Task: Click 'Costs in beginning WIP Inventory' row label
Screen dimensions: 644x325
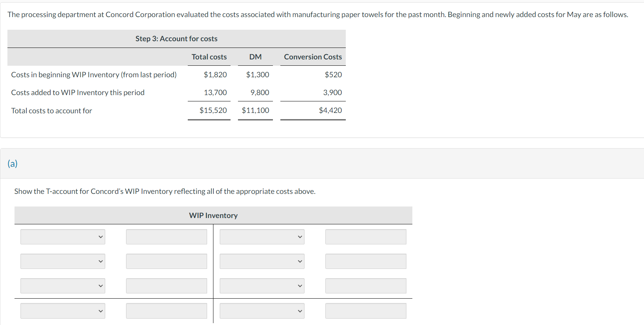Action: coord(94,75)
